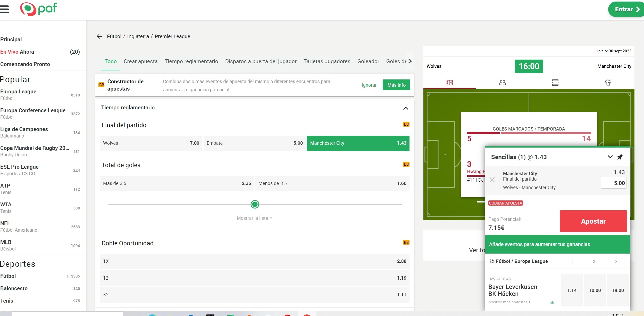Open Comenzando Pronto in sidebar
Screen dimensions: 644x316
pyautogui.click(x=25, y=64)
